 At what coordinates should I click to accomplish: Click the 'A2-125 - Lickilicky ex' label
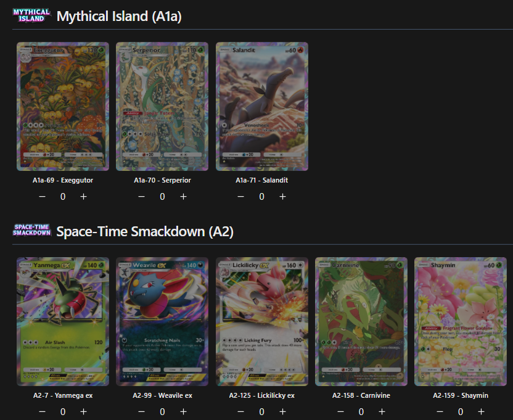(261, 395)
